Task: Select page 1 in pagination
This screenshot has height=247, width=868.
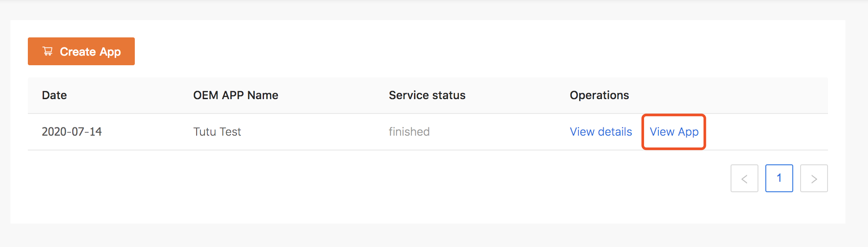Action: (x=779, y=178)
